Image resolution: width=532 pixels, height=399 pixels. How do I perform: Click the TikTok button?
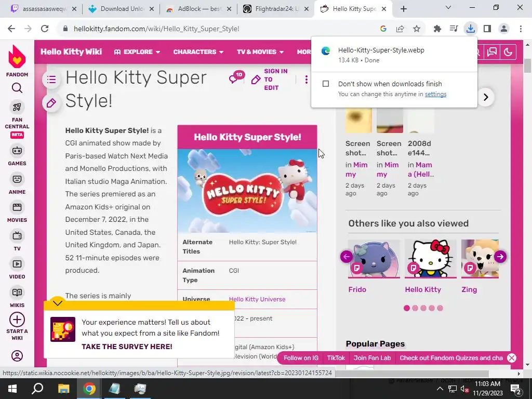pos(336,358)
